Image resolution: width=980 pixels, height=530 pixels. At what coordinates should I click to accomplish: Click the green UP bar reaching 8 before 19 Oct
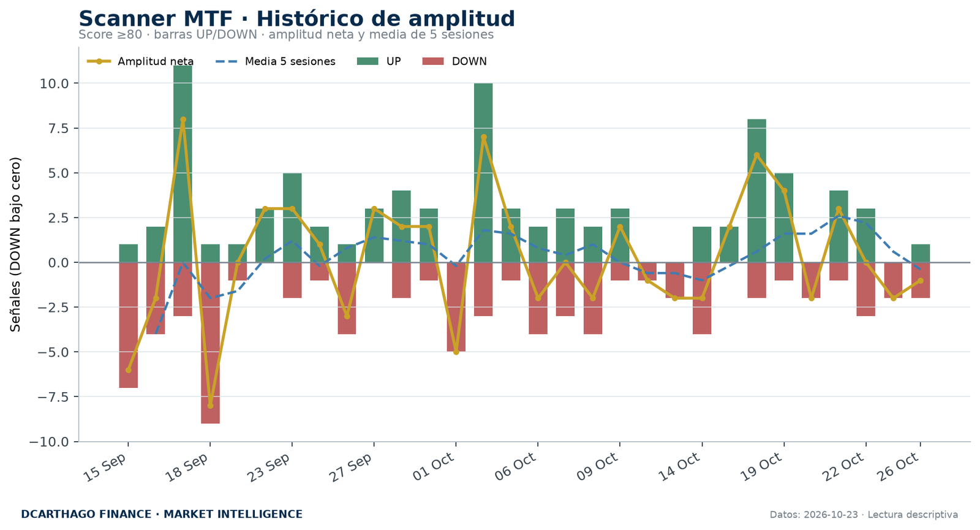coord(756,191)
